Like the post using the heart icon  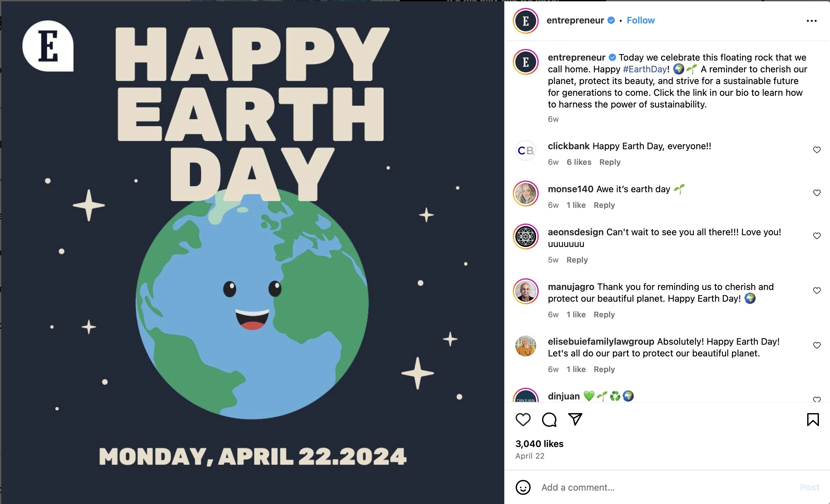coord(523,420)
